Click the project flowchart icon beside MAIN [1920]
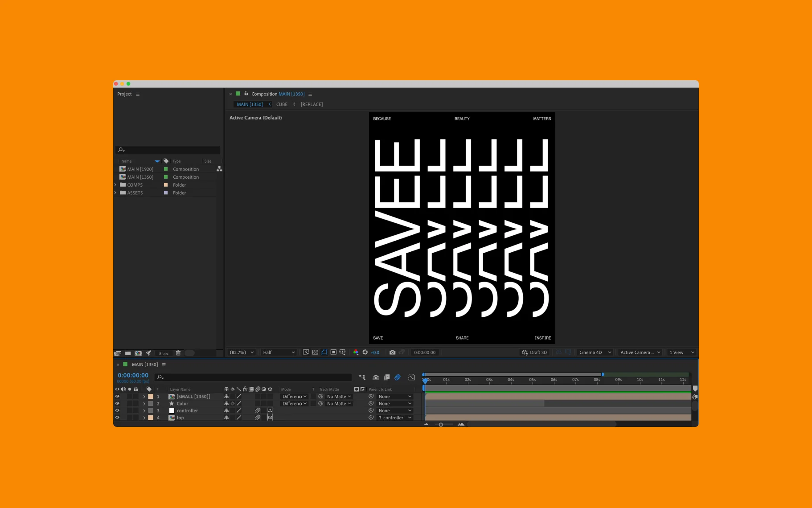812x508 pixels. click(219, 169)
